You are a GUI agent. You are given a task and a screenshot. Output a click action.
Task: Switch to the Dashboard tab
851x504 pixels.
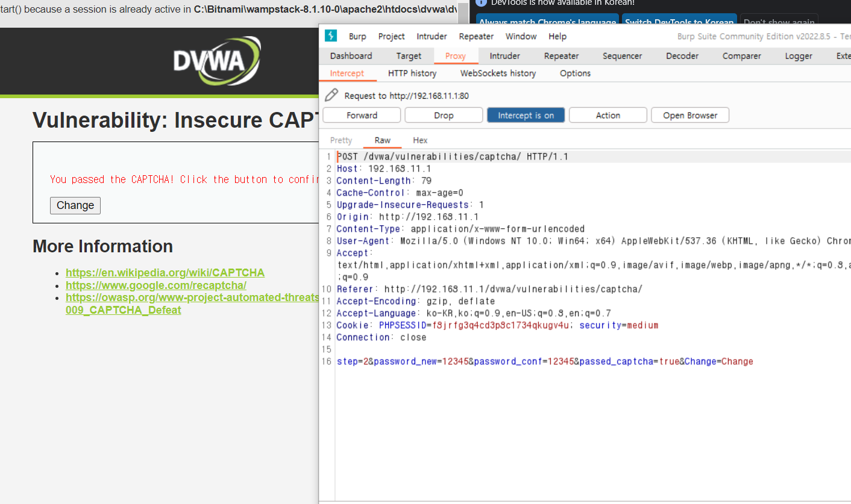pyautogui.click(x=351, y=55)
